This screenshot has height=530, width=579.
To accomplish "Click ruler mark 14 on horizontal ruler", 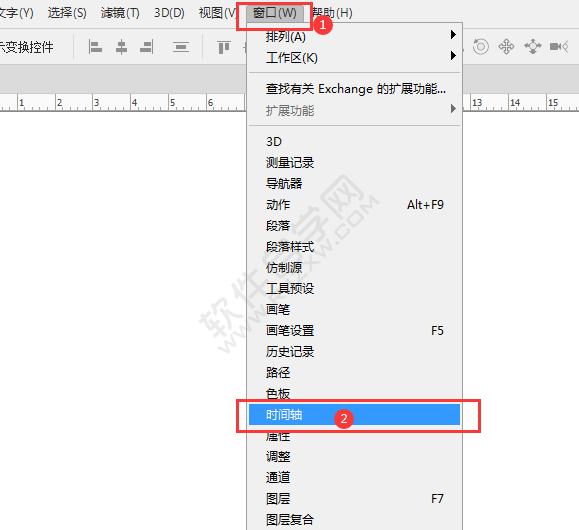I will click(515, 102).
